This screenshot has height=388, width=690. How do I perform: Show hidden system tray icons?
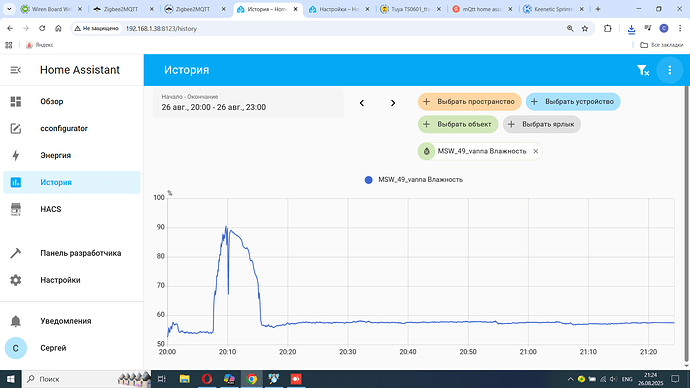(570, 379)
